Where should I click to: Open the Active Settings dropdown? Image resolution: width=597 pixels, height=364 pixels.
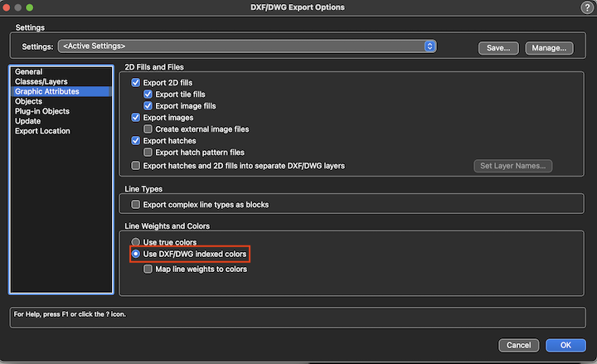(x=247, y=46)
